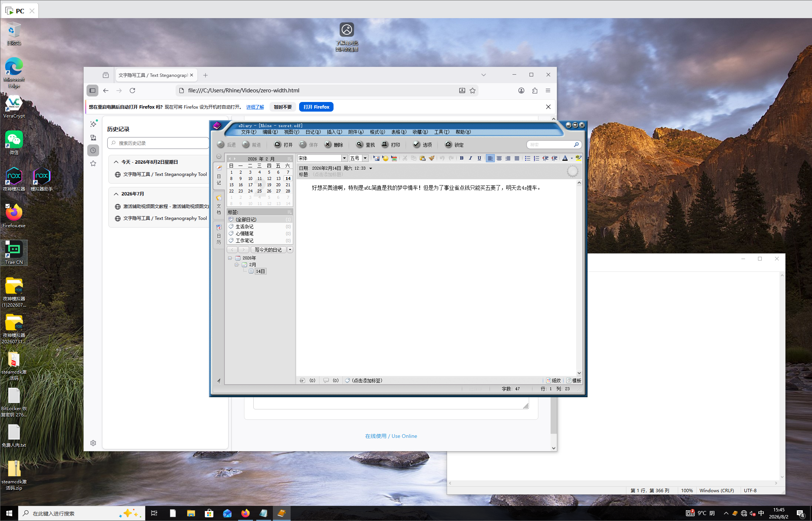The height and width of the screenshot is (521, 812).
Task: Open the 14日 diary entry in tree
Action: click(260, 271)
